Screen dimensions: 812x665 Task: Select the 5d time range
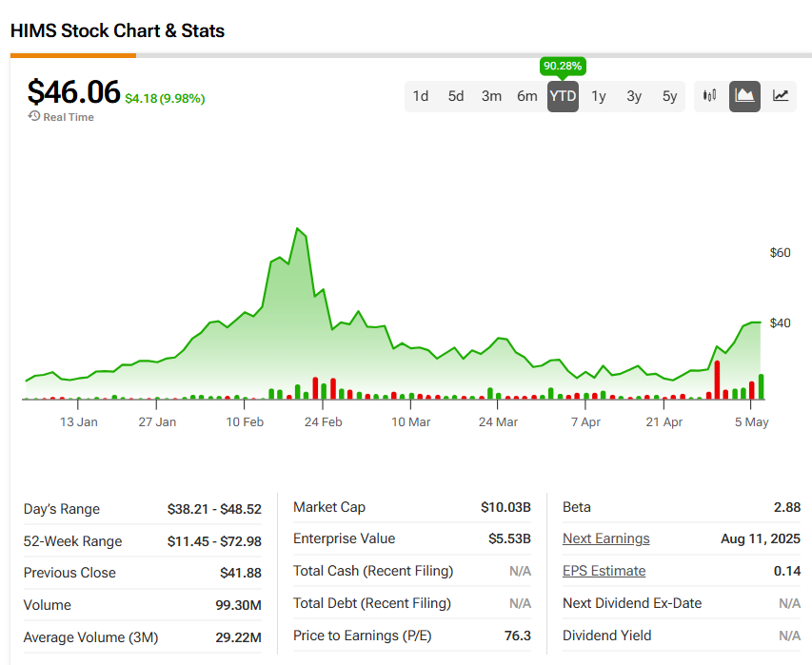point(456,96)
